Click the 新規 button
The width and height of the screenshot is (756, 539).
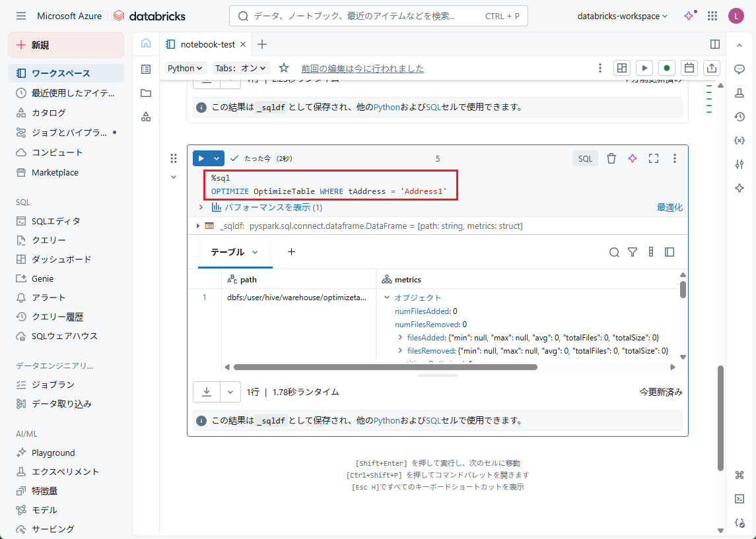coord(66,45)
